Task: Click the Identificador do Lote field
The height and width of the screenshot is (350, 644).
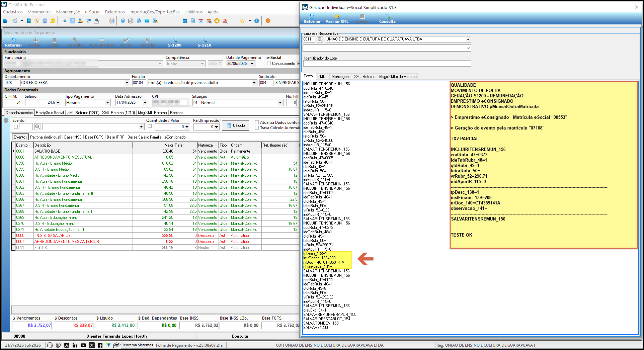Action: pyautogui.click(x=387, y=64)
